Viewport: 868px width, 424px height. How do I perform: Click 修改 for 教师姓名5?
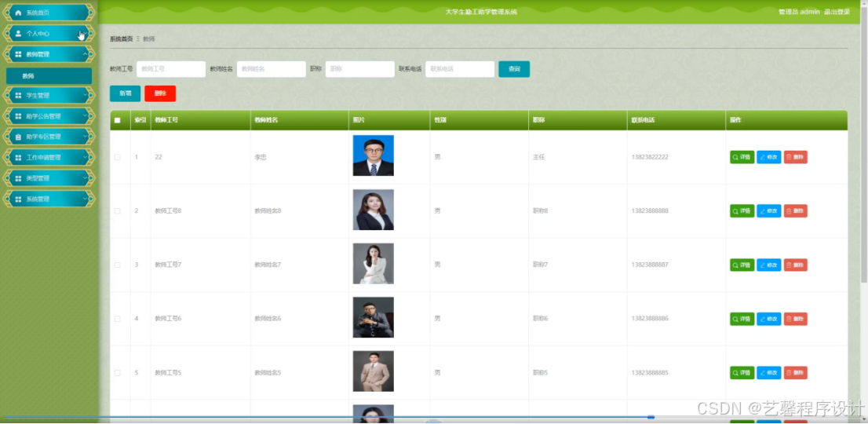[x=769, y=372]
